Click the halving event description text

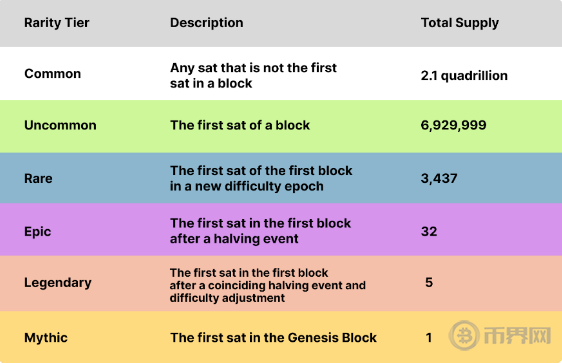pyautogui.click(x=260, y=231)
